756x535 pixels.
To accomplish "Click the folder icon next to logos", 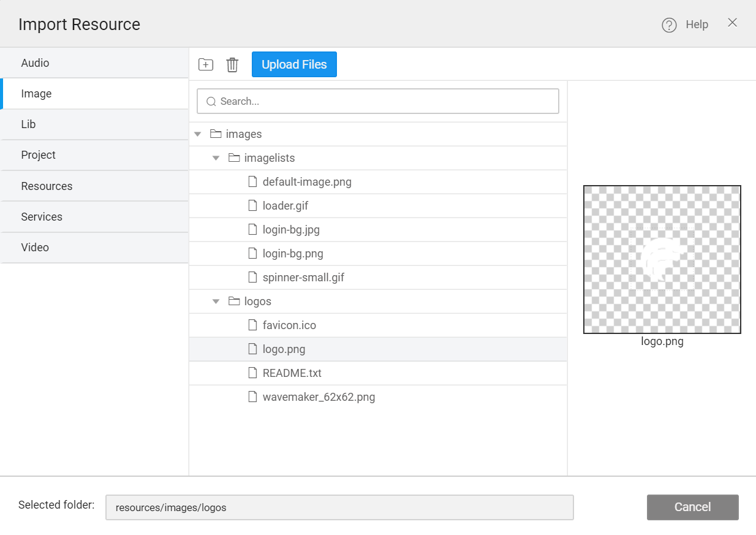I will [233, 302].
